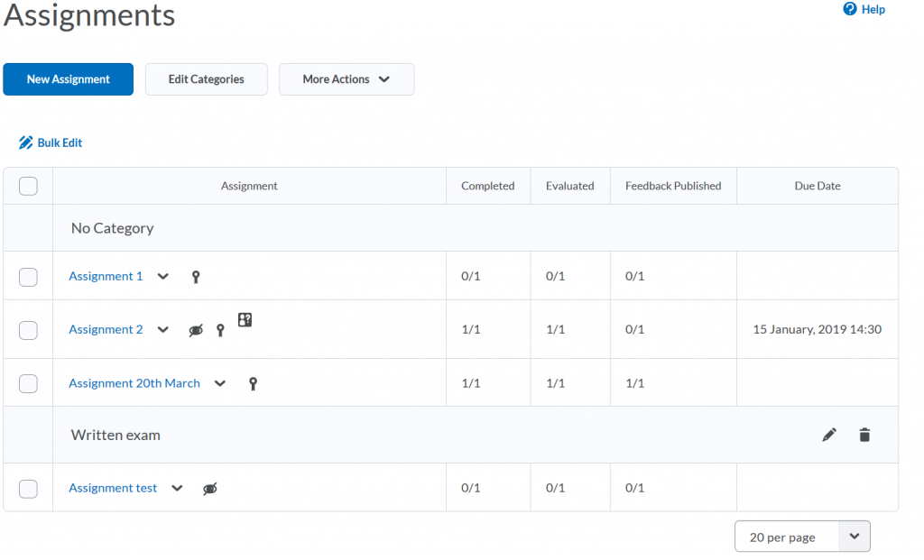Click the New Assignment button
924x560 pixels.
(68, 79)
